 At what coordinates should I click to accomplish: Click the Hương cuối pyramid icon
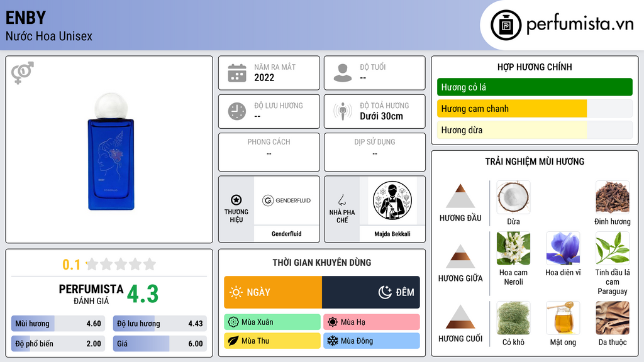pos(460,317)
